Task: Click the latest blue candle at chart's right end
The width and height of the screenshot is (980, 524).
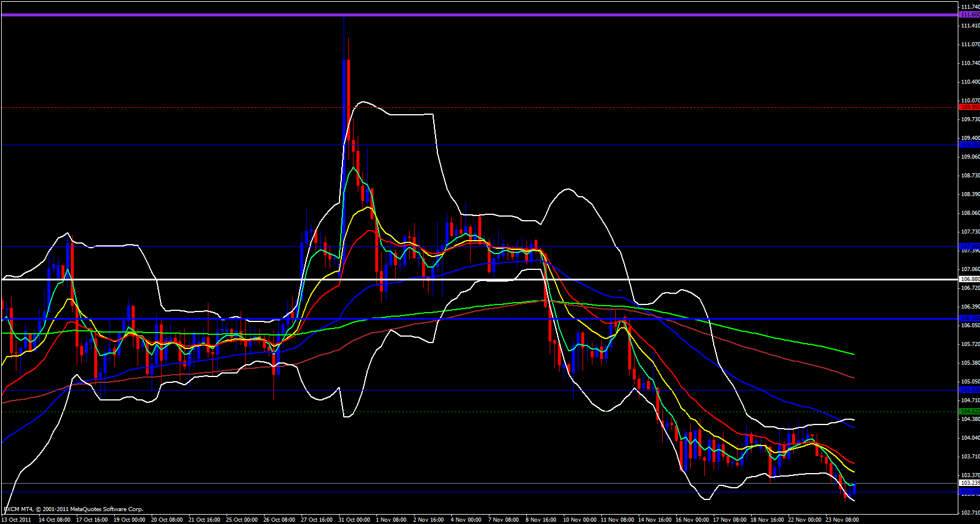Action: [x=854, y=488]
